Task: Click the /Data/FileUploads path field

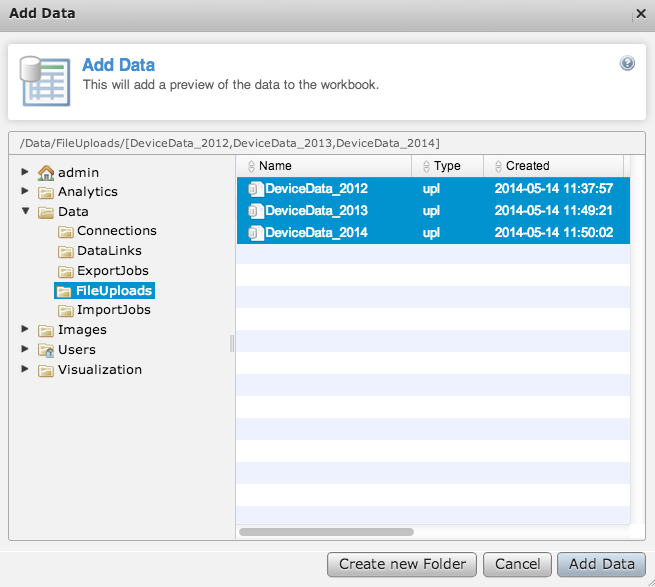Action: [327, 143]
